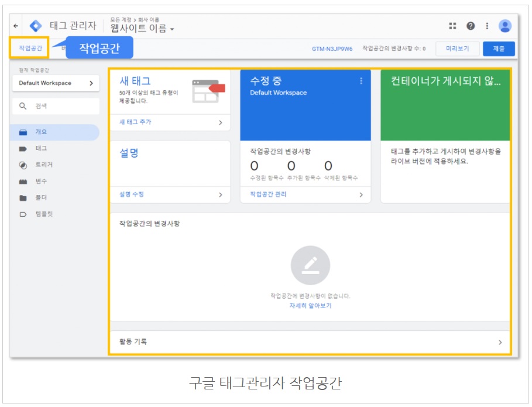This screenshot has width=532, height=407.
Task: Click the chevron next to 새 태그 추가
Action: pyautogui.click(x=221, y=122)
